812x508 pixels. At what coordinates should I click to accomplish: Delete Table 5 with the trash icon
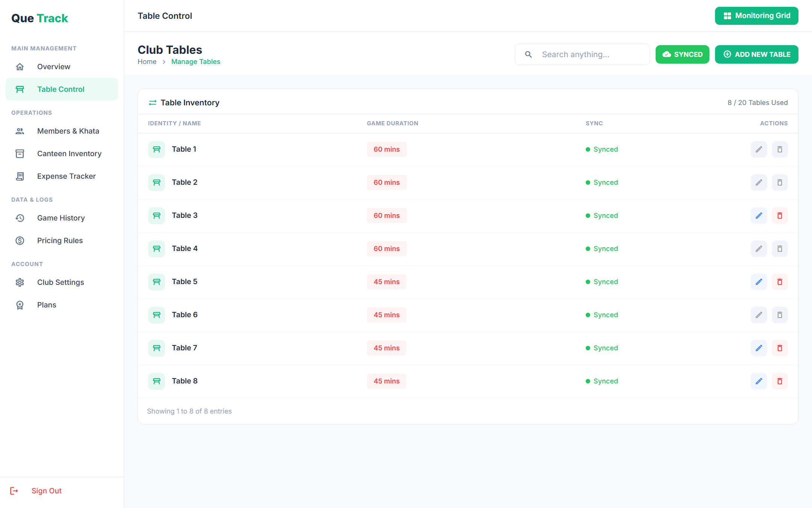[780, 282]
